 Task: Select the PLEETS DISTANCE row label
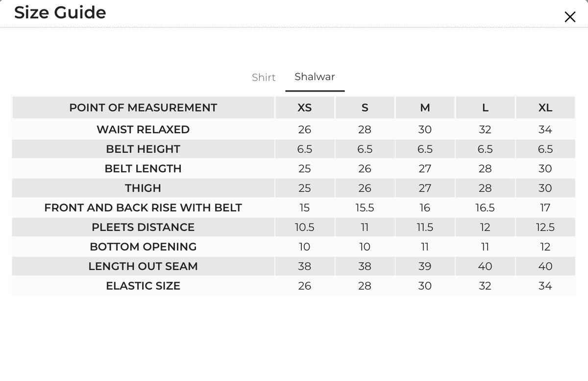point(143,228)
